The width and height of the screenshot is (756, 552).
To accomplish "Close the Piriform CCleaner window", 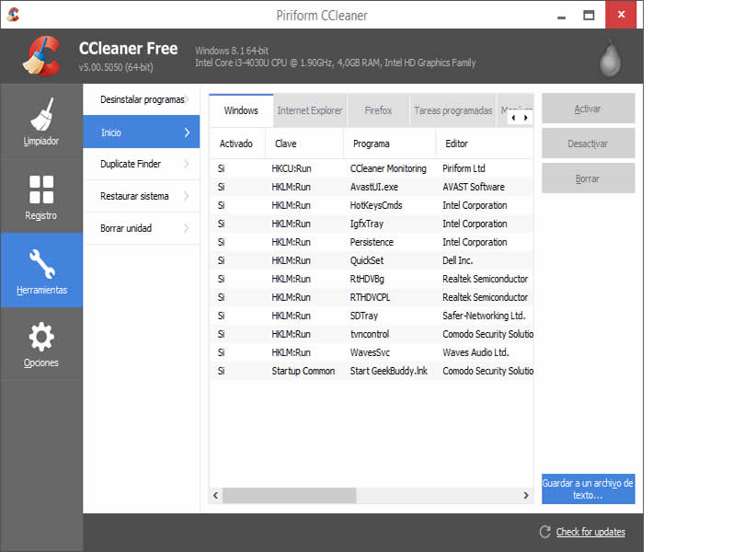I will point(621,15).
